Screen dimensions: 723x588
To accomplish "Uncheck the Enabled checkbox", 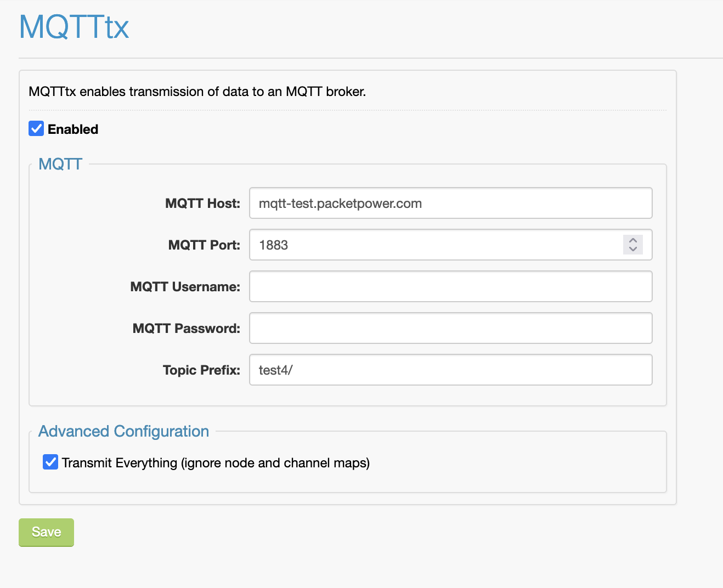I will point(36,129).
